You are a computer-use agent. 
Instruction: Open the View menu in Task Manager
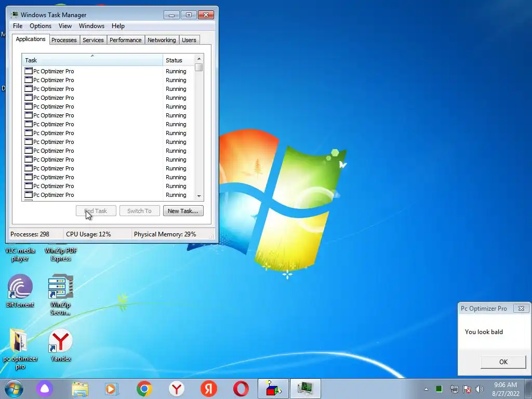(x=65, y=26)
